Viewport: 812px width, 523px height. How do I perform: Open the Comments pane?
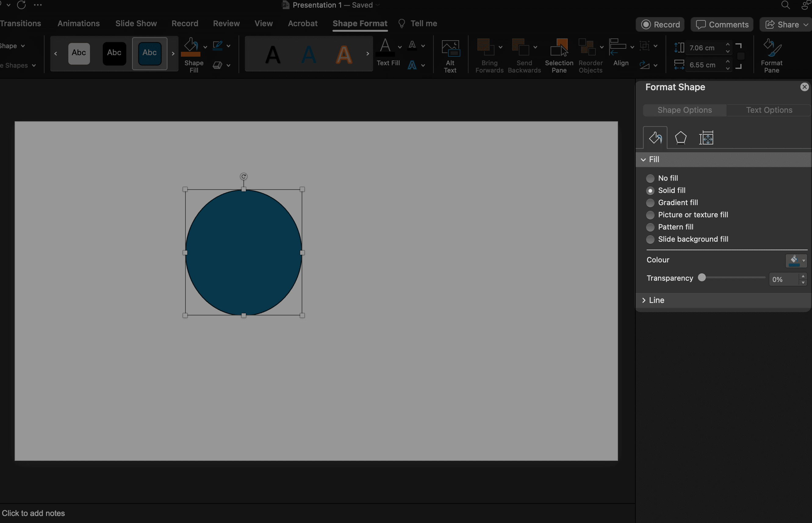click(722, 24)
